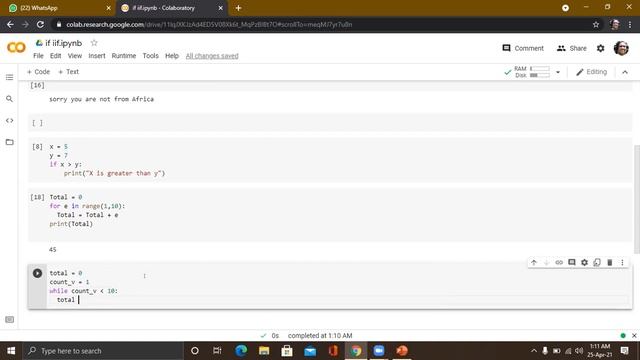Image resolution: width=640 pixels, height=360 pixels.
Task: Click the sorry you are not from Africa output
Action: click(x=101, y=99)
